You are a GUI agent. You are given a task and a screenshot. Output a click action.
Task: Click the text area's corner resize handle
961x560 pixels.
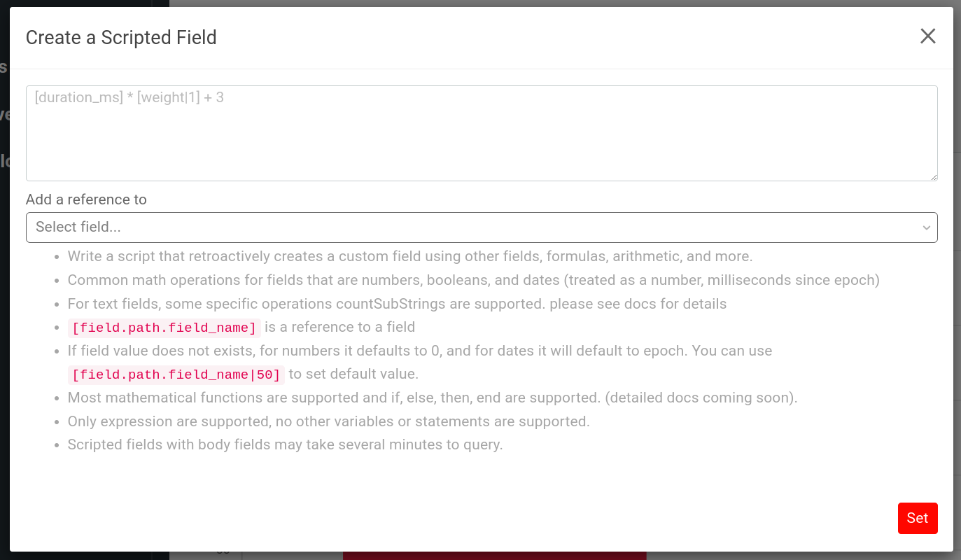pyautogui.click(x=934, y=177)
